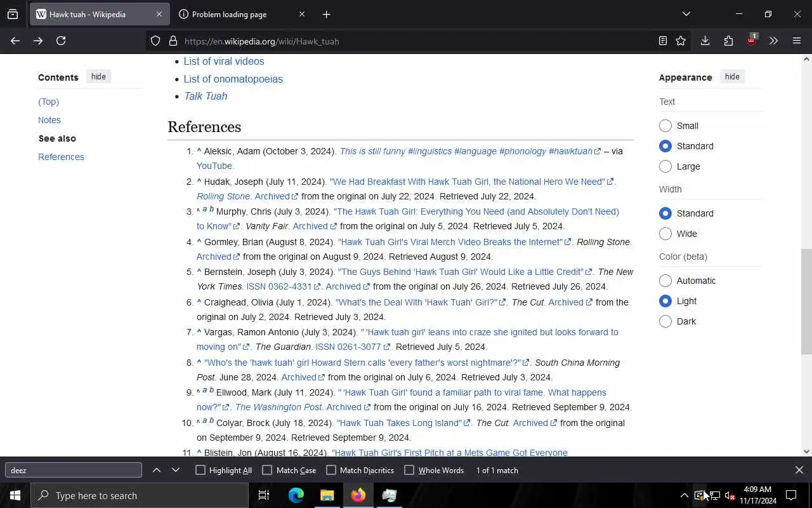
Task: Jump to Notes section in Contents
Action: 49,120
